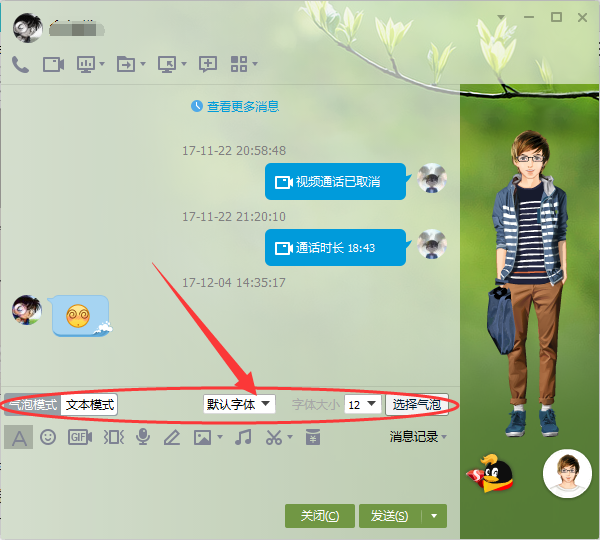Expand the apps grid dropdown arrow
This screenshot has width=600, height=540.
click(x=255, y=64)
